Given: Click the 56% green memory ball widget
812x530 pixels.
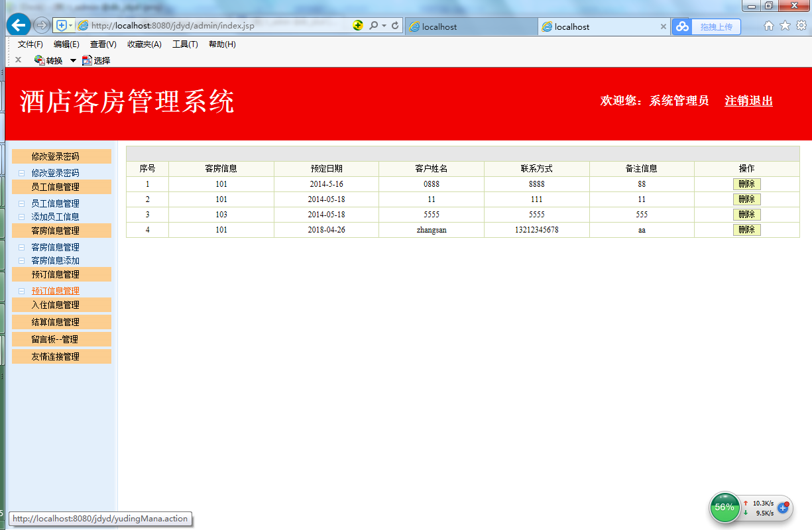Looking at the screenshot, I should 725,507.
